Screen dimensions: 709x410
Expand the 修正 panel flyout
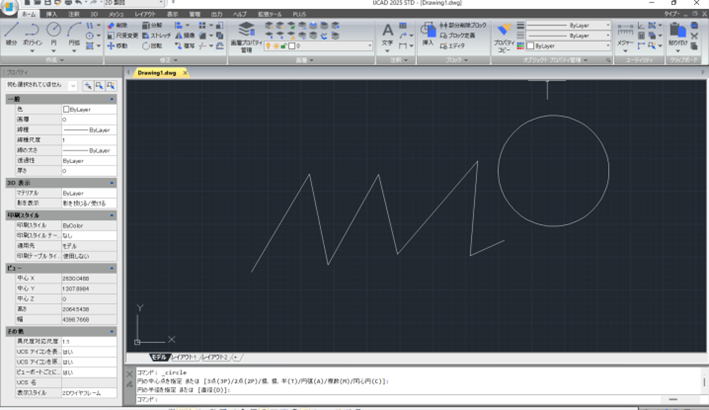[x=170, y=60]
